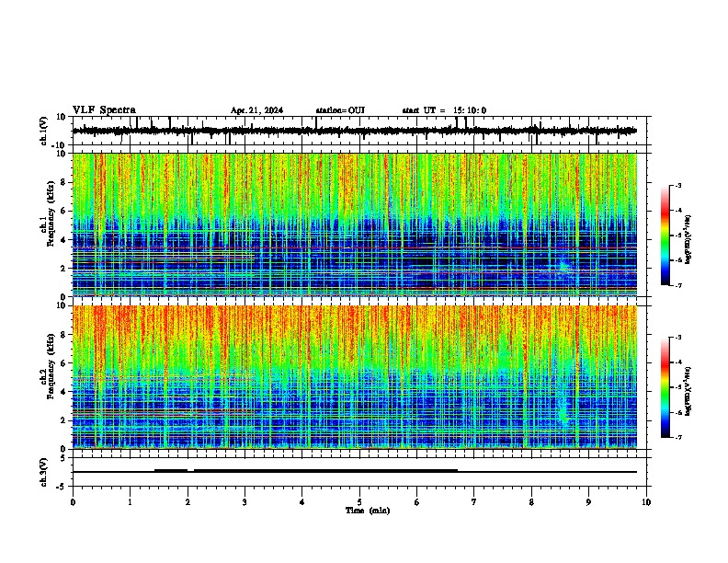Viewport: 728px width, 563px height.
Task: Click the "4" kHz tick on ch.2 frequency axis
Action: coord(63,392)
